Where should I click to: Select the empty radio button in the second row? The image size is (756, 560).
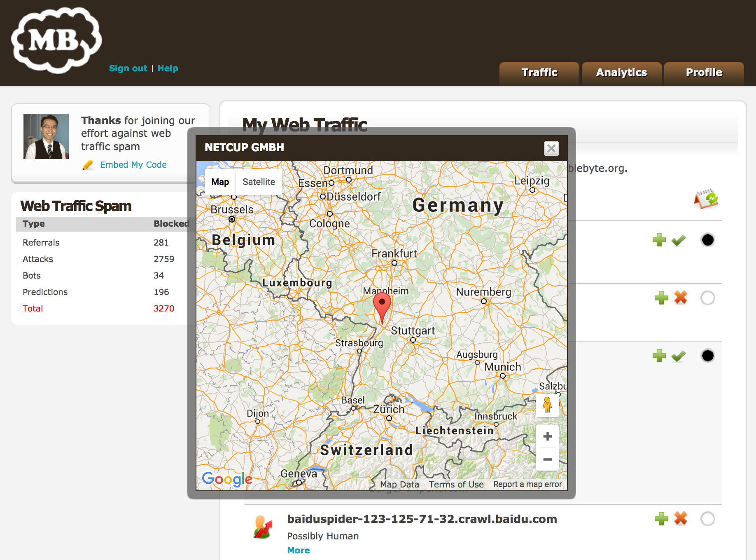[708, 298]
